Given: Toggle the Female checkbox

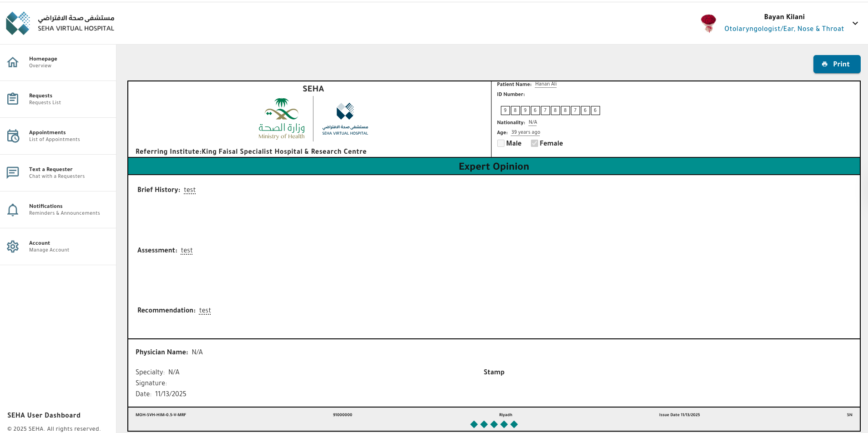Looking at the screenshot, I should point(535,143).
